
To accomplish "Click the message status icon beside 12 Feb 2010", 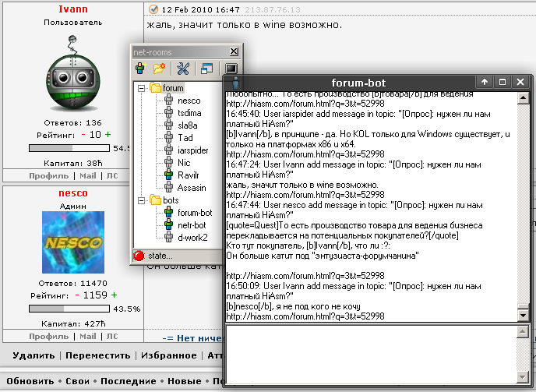I will (x=153, y=9).
